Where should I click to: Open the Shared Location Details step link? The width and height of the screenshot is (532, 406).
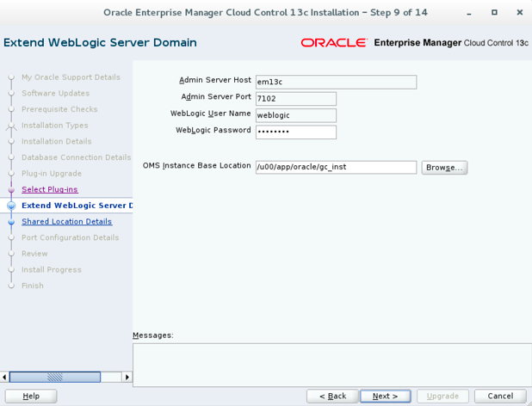(x=67, y=222)
